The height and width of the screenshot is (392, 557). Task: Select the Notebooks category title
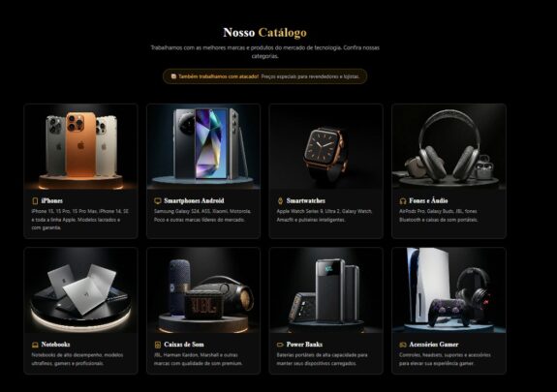pyautogui.click(x=55, y=345)
